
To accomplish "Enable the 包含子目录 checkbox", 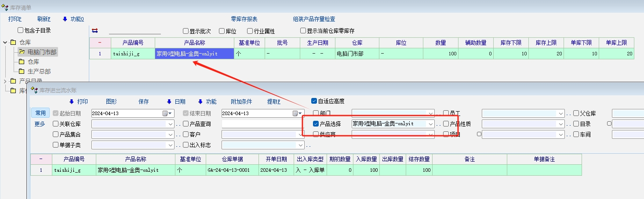I will click(20, 30).
